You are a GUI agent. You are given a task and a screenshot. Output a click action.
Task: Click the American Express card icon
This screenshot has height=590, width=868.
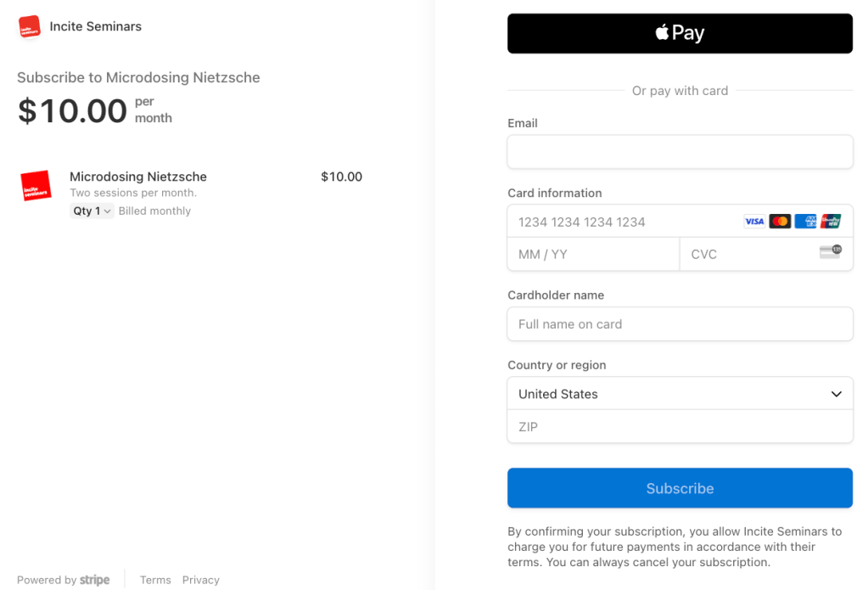click(805, 222)
